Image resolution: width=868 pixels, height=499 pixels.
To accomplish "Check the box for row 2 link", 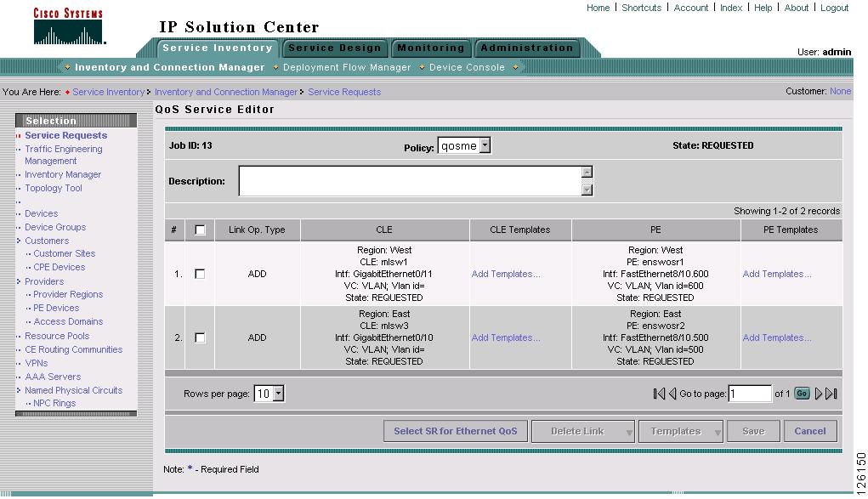I will [x=200, y=337].
